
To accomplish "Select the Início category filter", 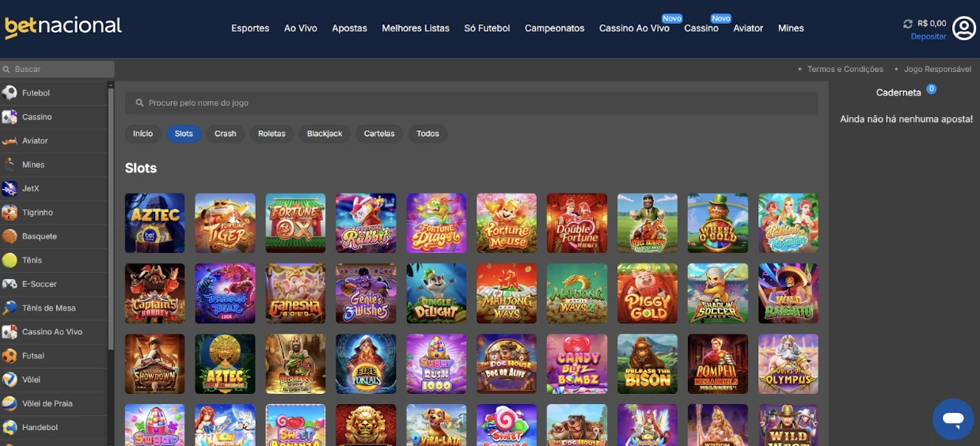I will [x=143, y=134].
